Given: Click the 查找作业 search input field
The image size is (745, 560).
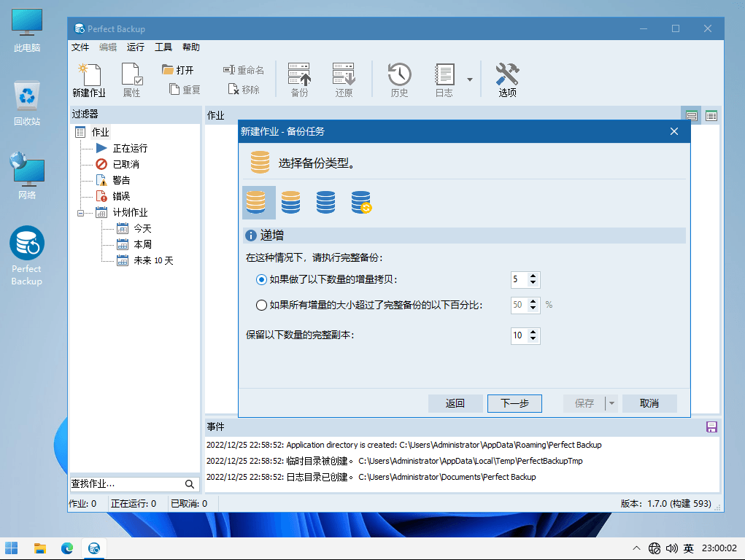Looking at the screenshot, I should pyautogui.click(x=126, y=484).
